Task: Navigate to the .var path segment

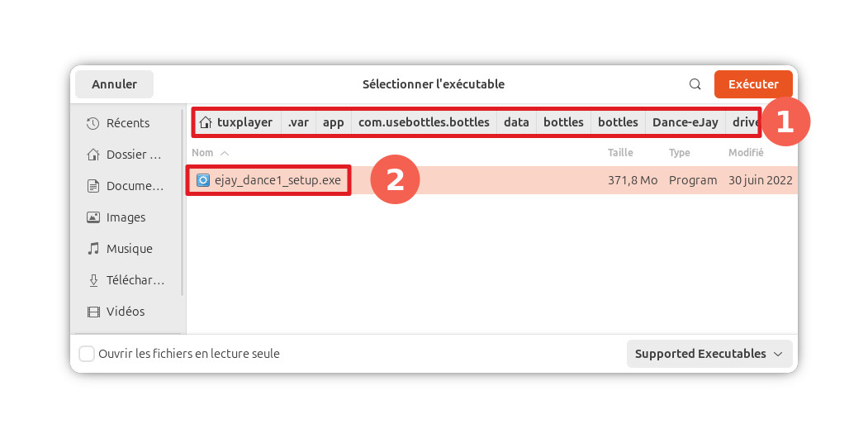Action: [298, 122]
